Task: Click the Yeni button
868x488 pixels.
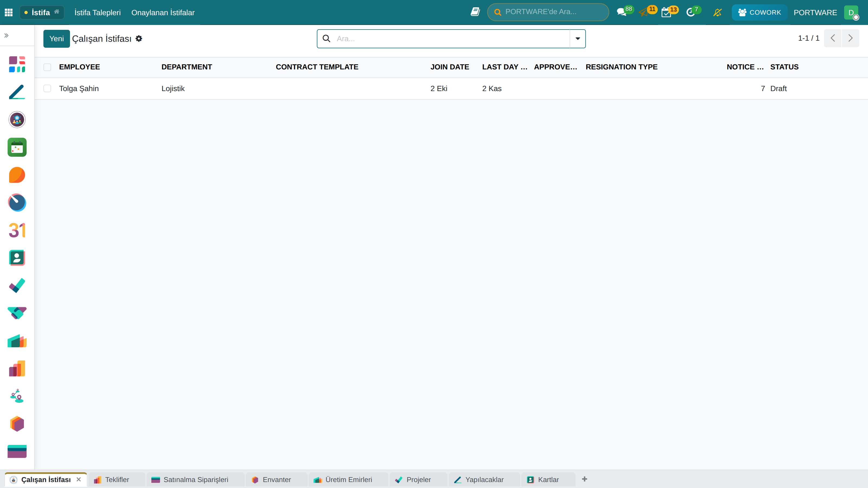Action: (57, 39)
